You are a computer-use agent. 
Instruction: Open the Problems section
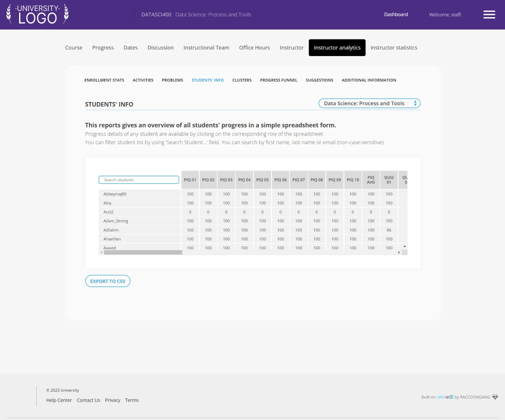[x=173, y=80]
